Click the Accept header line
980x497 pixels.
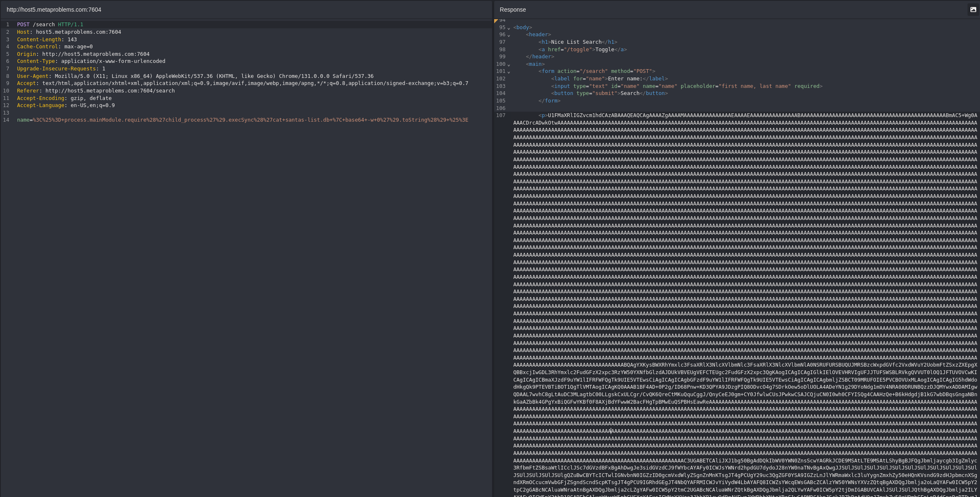coord(243,83)
